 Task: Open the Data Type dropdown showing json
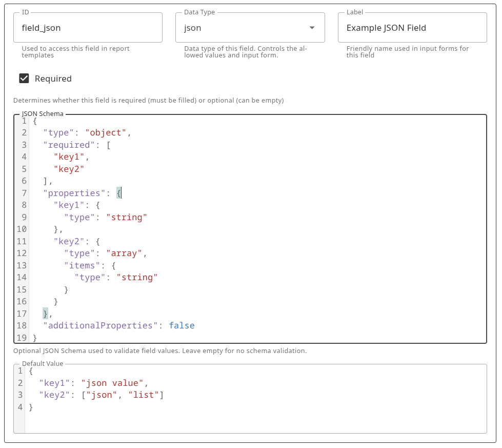coord(250,28)
